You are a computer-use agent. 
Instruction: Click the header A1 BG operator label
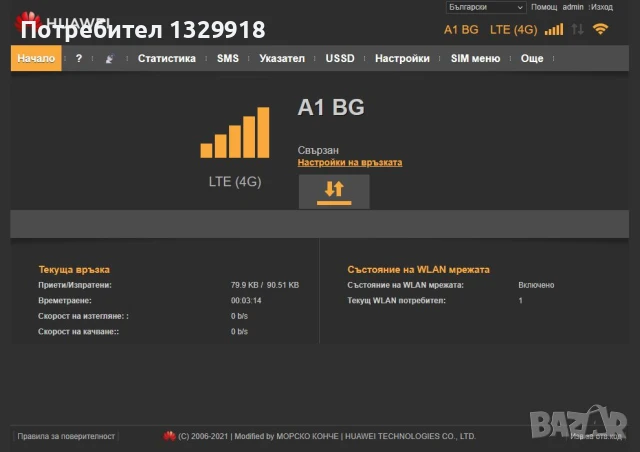tap(461, 30)
